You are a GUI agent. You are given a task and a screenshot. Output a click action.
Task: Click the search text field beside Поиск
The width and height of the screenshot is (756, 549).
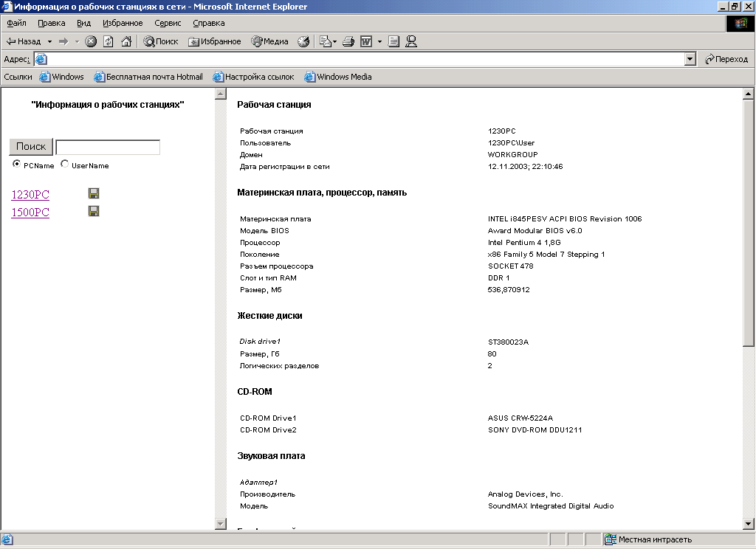108,147
